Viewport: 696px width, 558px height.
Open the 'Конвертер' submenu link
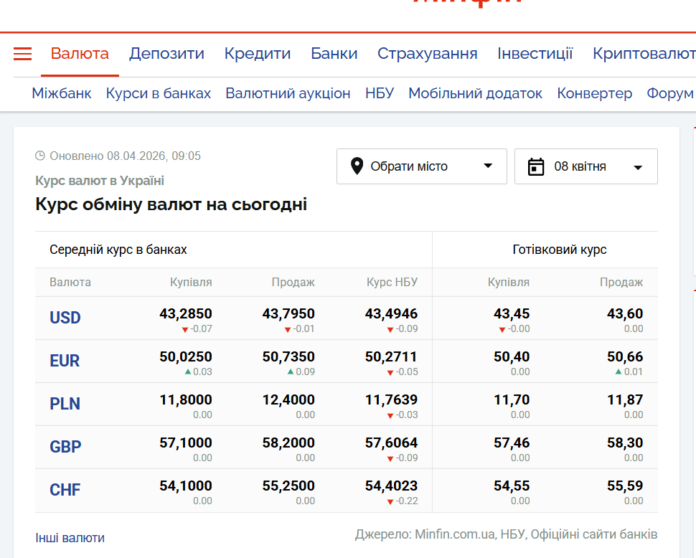(x=594, y=93)
